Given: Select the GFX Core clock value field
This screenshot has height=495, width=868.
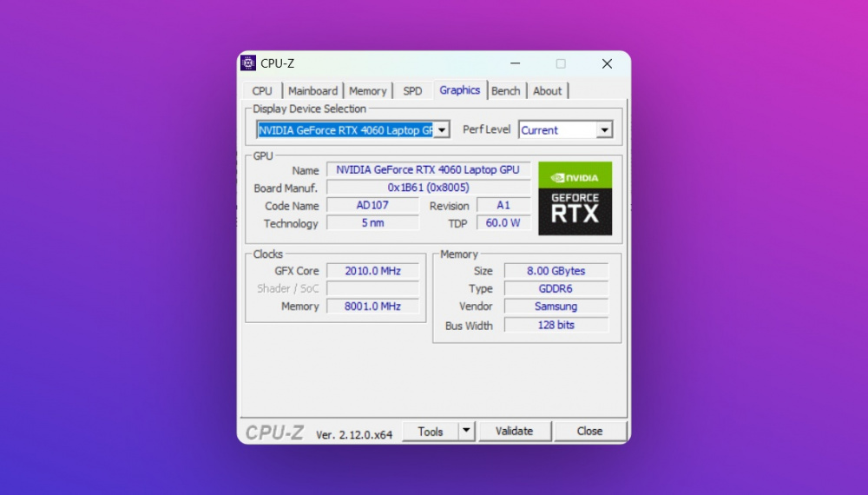Looking at the screenshot, I should click(372, 271).
